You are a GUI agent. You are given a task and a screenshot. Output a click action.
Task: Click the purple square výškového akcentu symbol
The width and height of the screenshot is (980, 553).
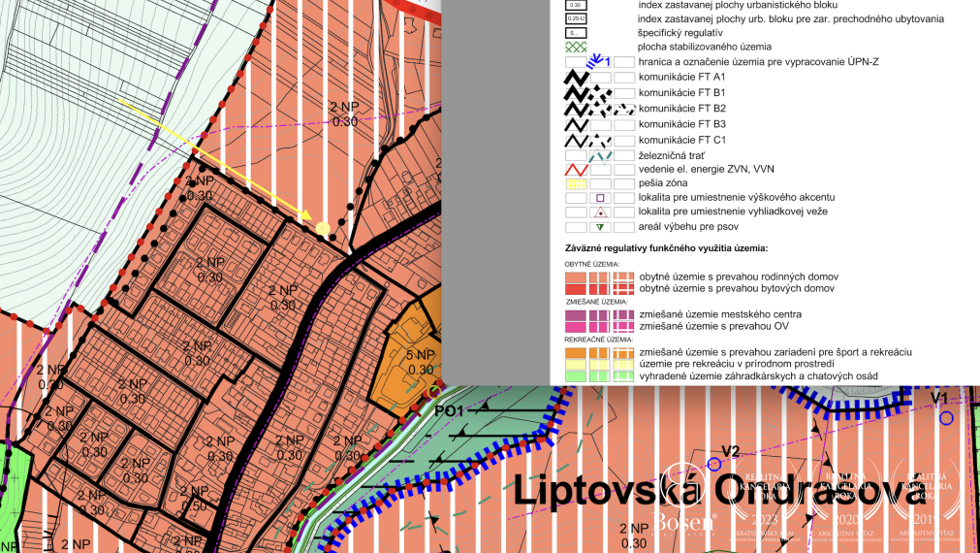(x=601, y=198)
